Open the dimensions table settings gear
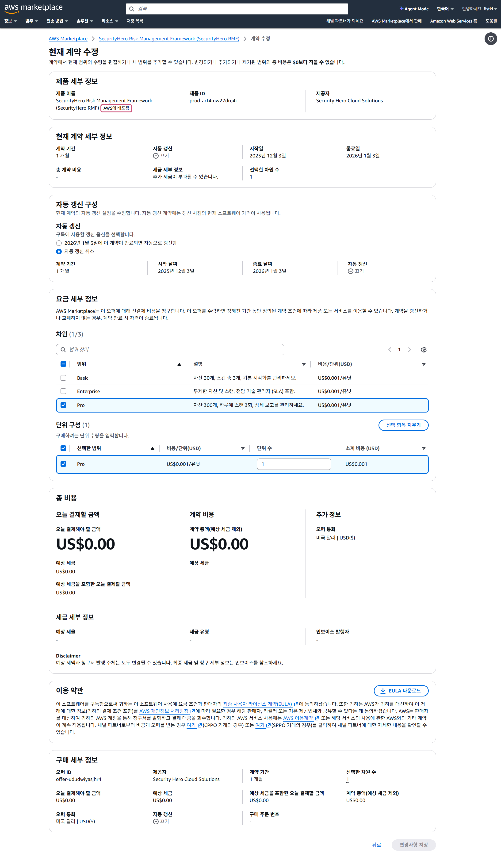Image resolution: width=501 pixels, height=868 pixels. coord(424,350)
